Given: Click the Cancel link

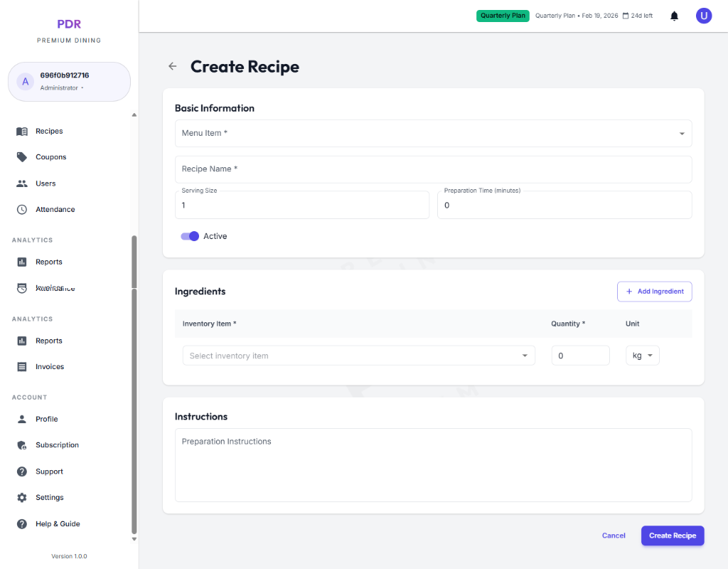Looking at the screenshot, I should pyautogui.click(x=614, y=536).
